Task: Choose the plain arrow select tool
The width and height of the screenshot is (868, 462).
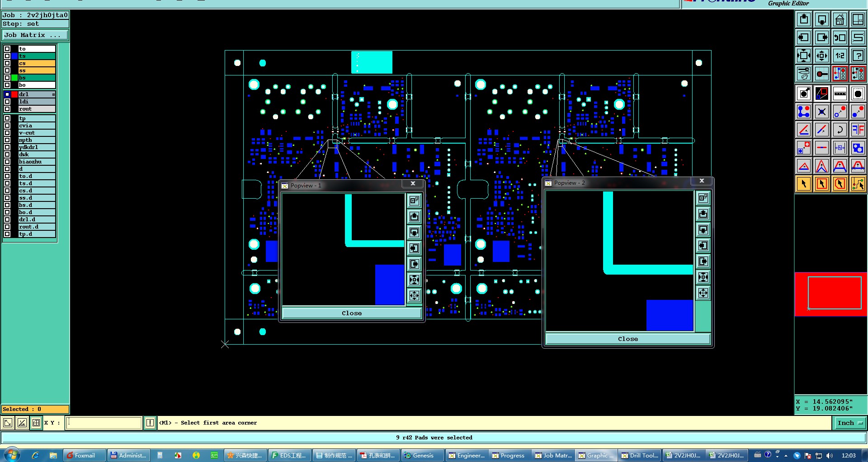Action: click(x=804, y=184)
